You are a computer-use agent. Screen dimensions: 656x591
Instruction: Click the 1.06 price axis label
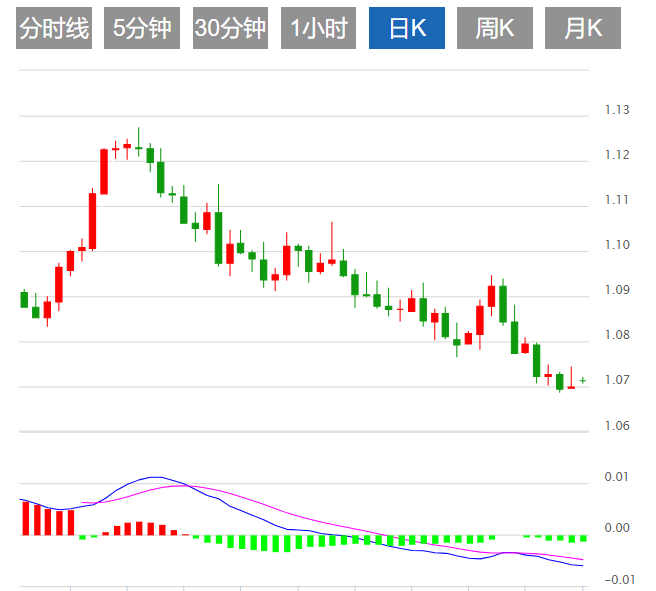tap(617, 426)
